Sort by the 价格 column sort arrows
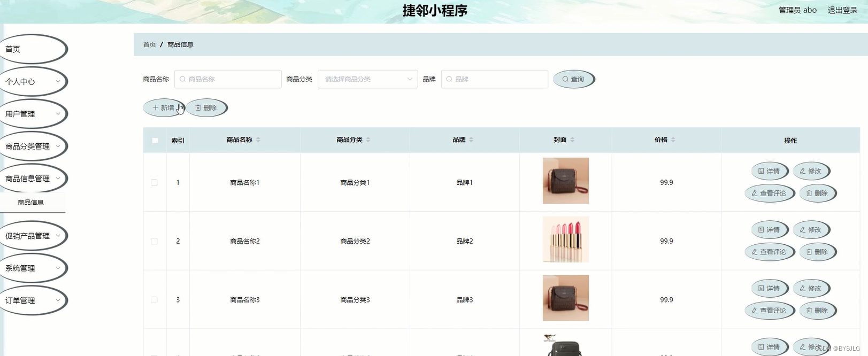 pyautogui.click(x=673, y=140)
